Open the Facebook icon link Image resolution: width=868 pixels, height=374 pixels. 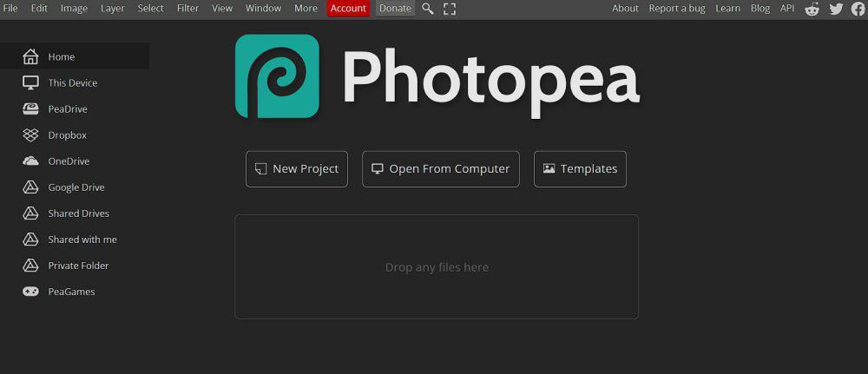tap(858, 9)
